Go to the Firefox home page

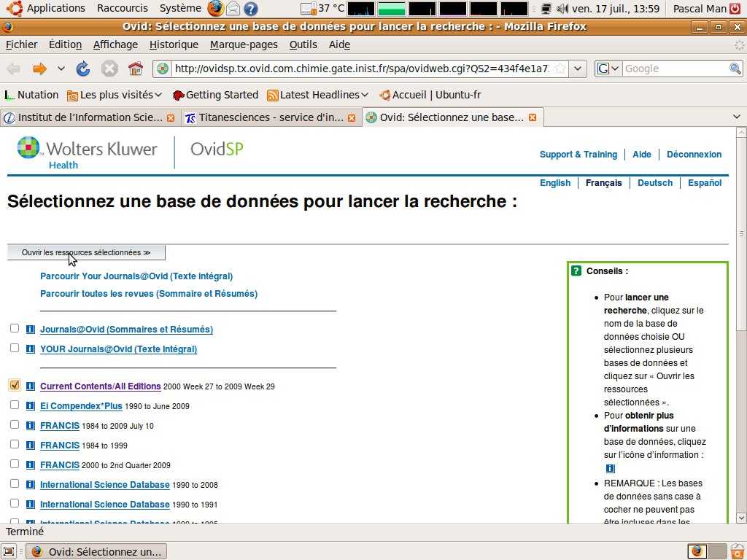[136, 69]
